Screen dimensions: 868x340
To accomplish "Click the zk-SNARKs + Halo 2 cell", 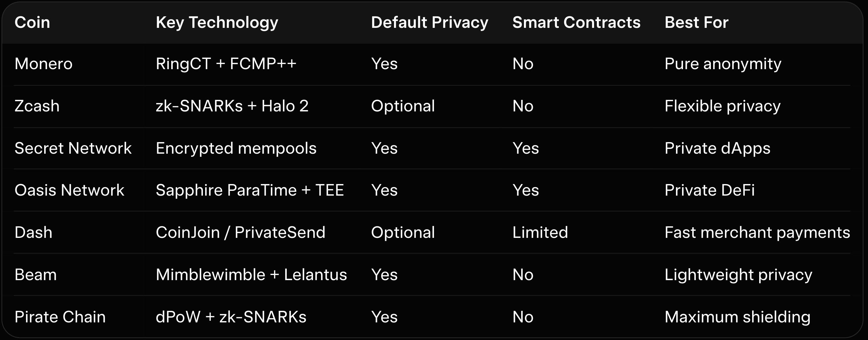I will tap(232, 106).
